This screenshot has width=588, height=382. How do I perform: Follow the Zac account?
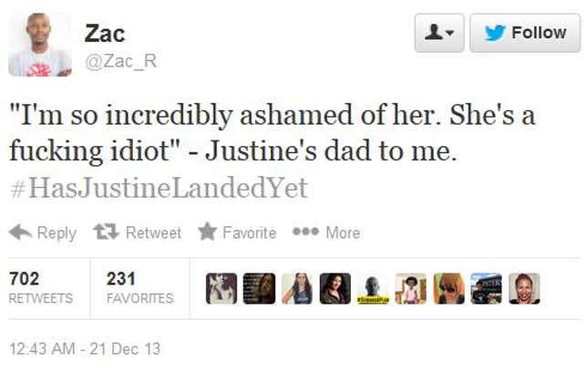point(525,33)
